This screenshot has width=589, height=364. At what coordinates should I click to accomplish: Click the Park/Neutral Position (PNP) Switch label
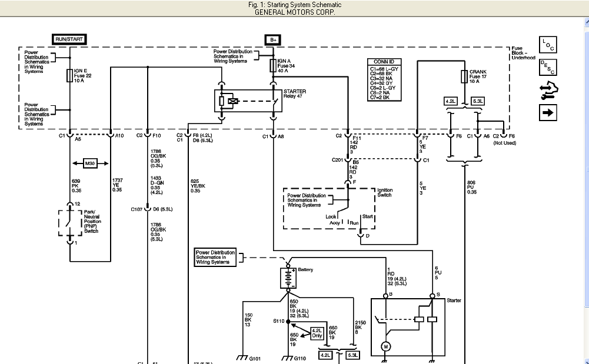click(x=92, y=222)
